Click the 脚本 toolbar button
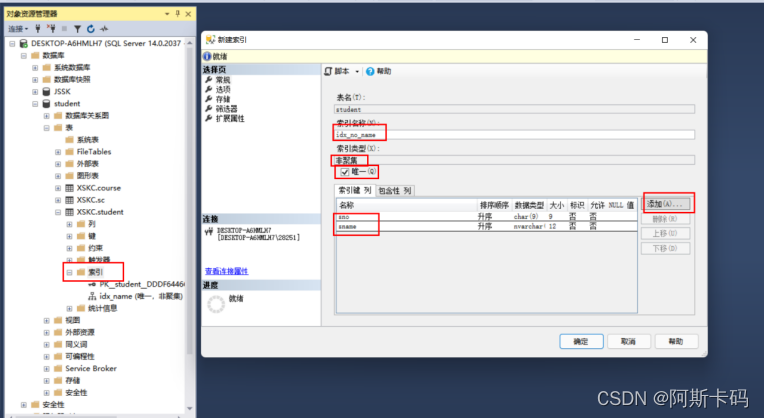 click(337, 71)
